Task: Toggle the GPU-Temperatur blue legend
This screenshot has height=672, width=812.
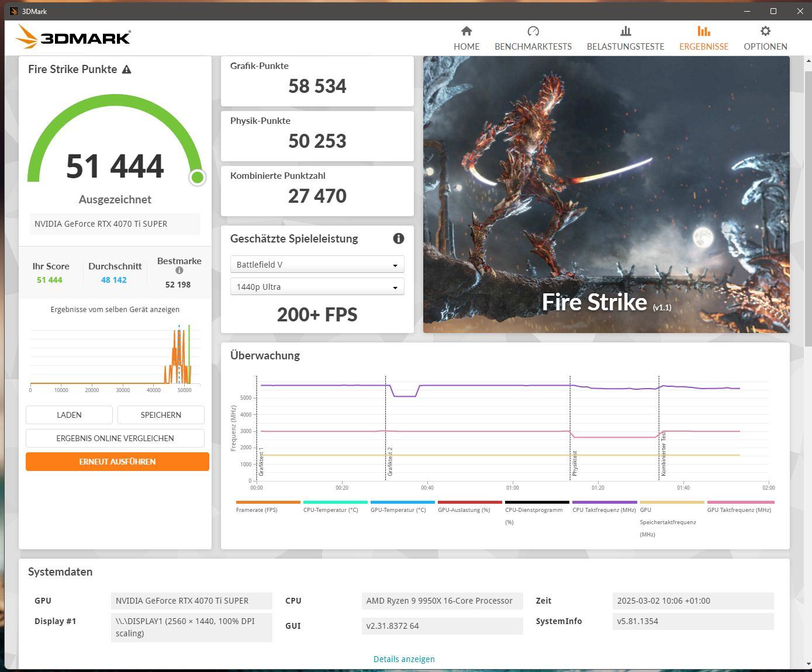Action: click(403, 506)
